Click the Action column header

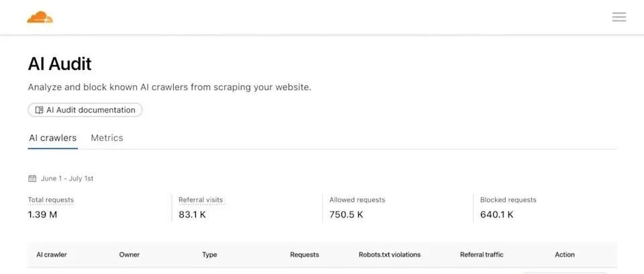coord(565,255)
